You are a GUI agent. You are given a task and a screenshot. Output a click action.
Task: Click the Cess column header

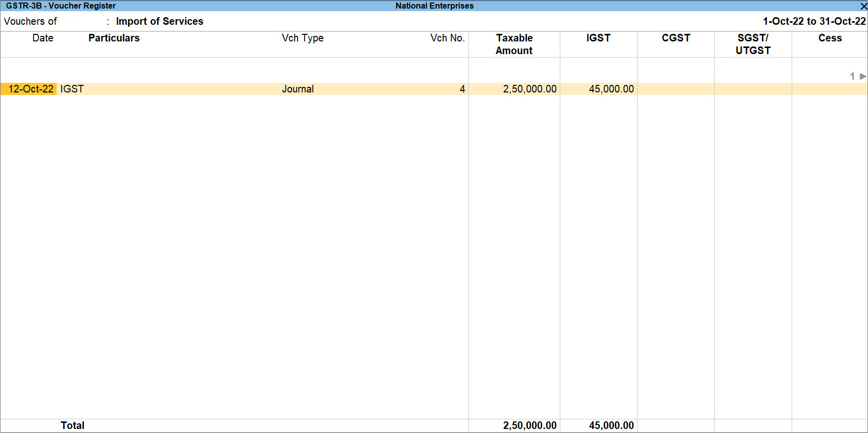(830, 38)
